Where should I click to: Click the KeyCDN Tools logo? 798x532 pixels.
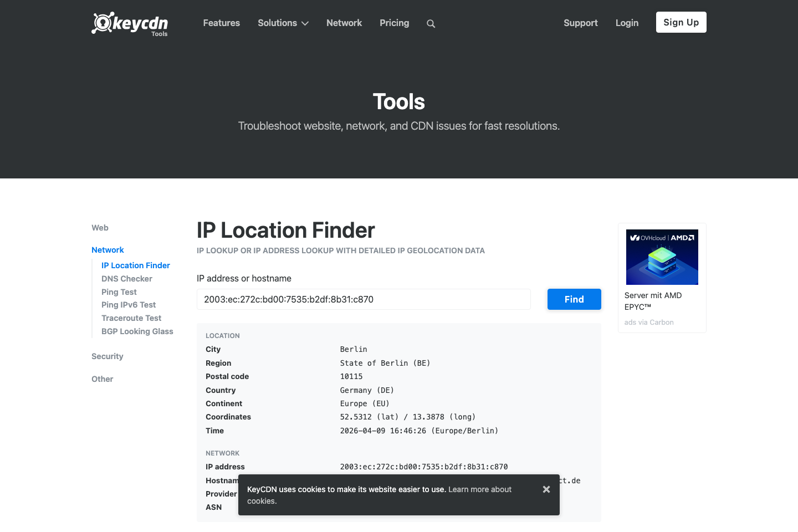129,24
